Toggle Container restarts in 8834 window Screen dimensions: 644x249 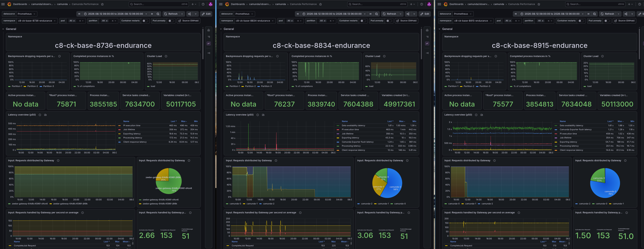click(363, 21)
